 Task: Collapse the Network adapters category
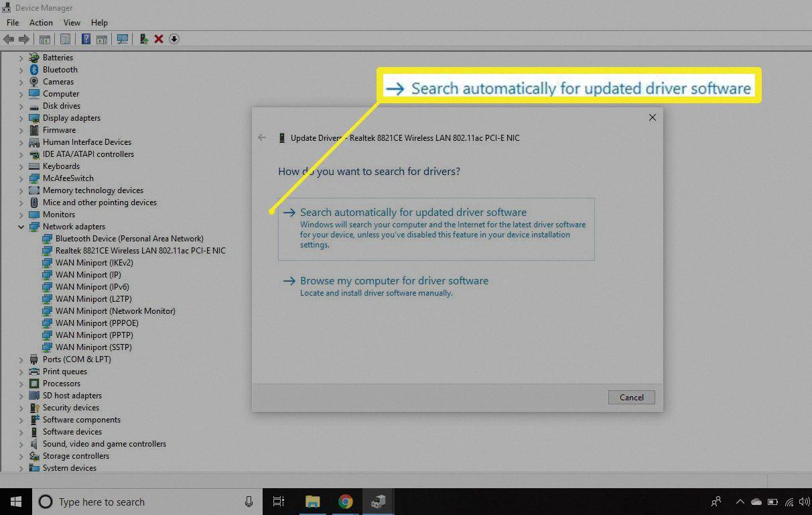(x=21, y=227)
